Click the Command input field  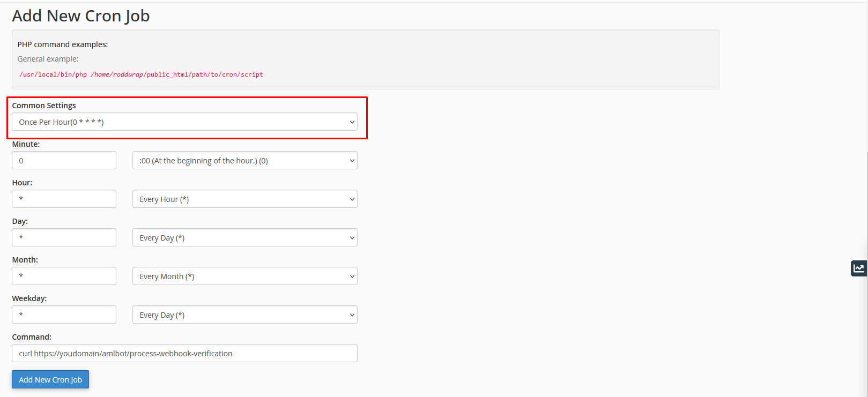pos(184,354)
